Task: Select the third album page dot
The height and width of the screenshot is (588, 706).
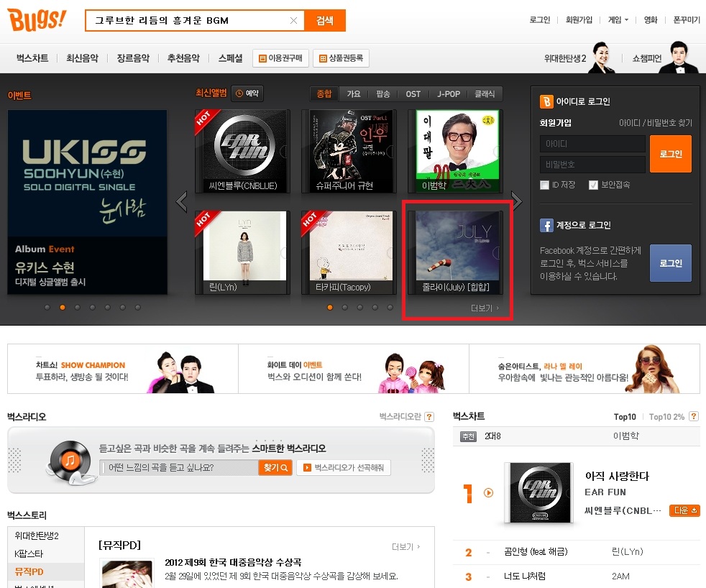Action: (x=359, y=308)
